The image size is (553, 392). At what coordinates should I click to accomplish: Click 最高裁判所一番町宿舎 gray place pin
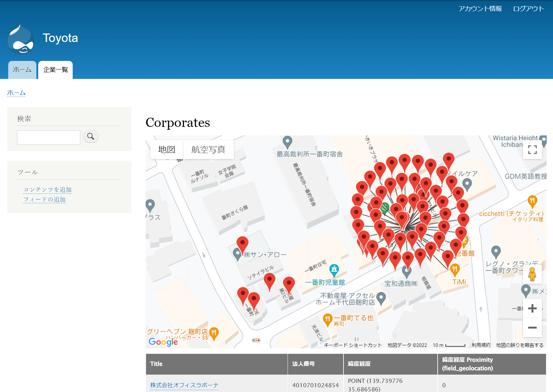point(287,143)
